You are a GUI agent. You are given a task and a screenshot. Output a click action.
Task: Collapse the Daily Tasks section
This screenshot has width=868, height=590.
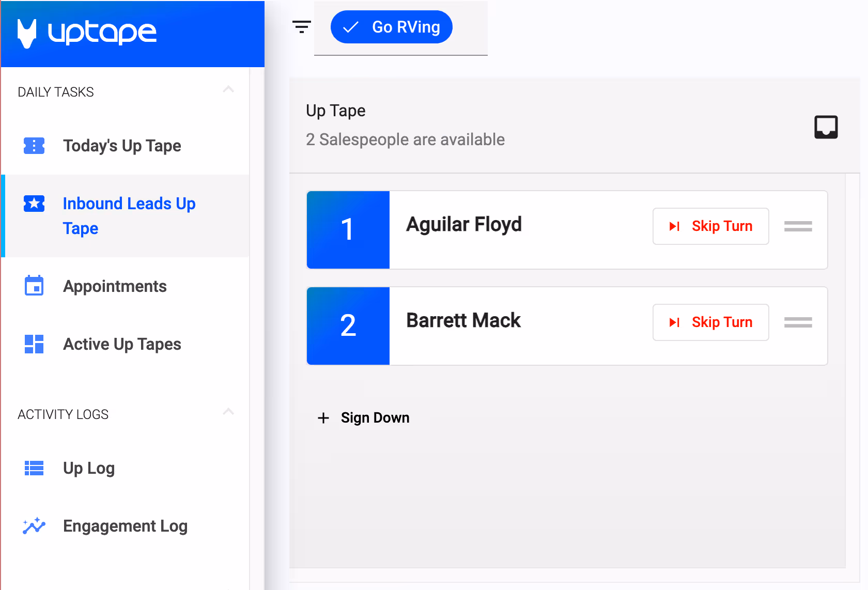[x=228, y=90]
